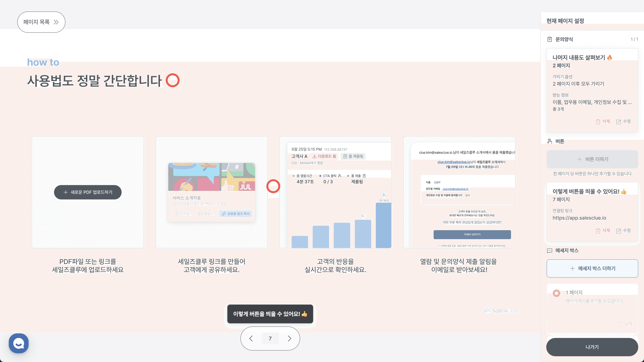The height and width of the screenshot is (362, 644).
Task: Click the 1 / 1 inquiry form counter
Action: pyautogui.click(x=634, y=39)
